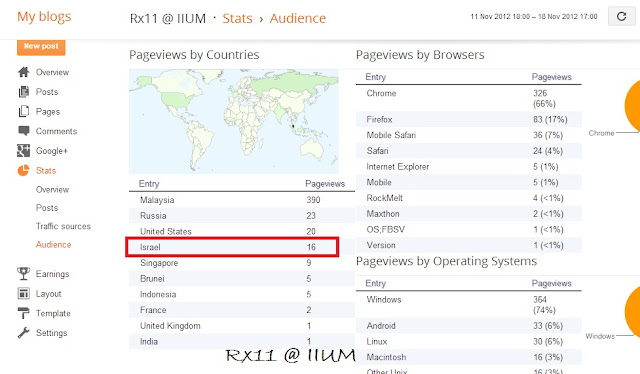Select the Indonesia row
This screenshot has height=374, width=640.
(x=242, y=294)
